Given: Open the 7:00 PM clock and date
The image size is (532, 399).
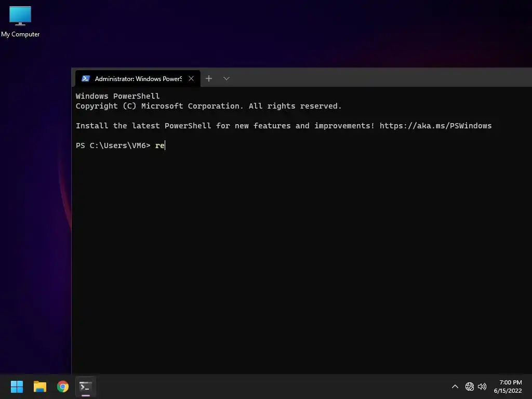Looking at the screenshot, I should [508, 387].
